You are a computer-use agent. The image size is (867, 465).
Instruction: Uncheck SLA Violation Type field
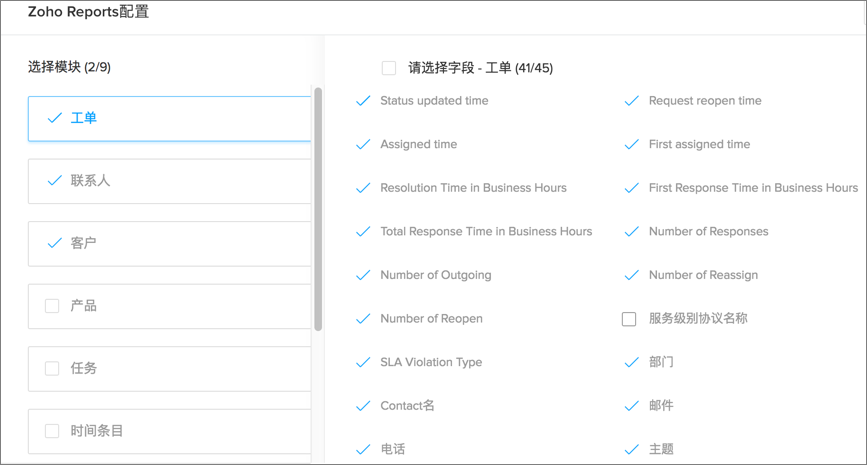363,363
